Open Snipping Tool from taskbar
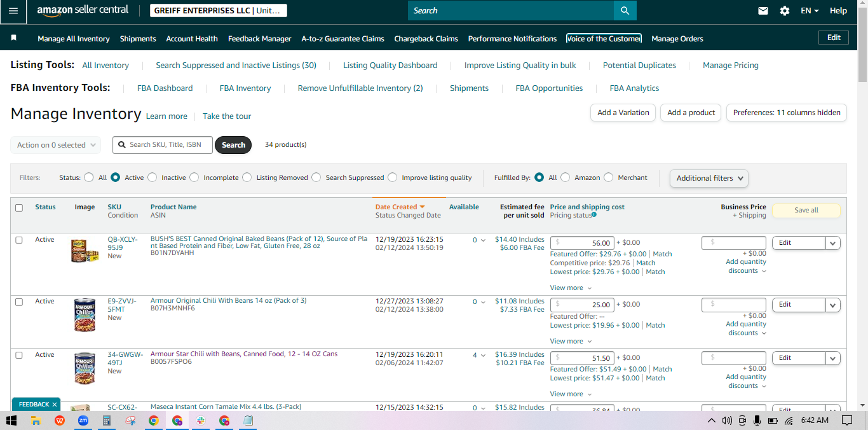This screenshot has height=430, width=868. click(130, 420)
